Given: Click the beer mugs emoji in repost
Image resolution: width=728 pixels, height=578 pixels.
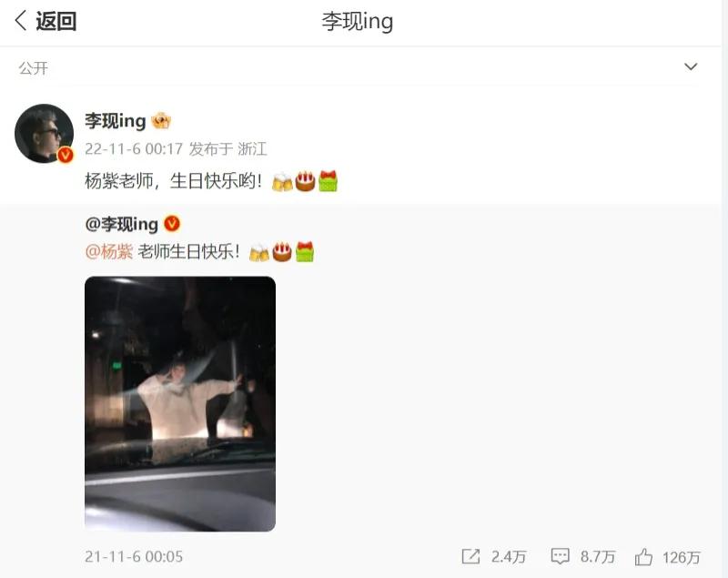Looking at the screenshot, I should 259,252.
